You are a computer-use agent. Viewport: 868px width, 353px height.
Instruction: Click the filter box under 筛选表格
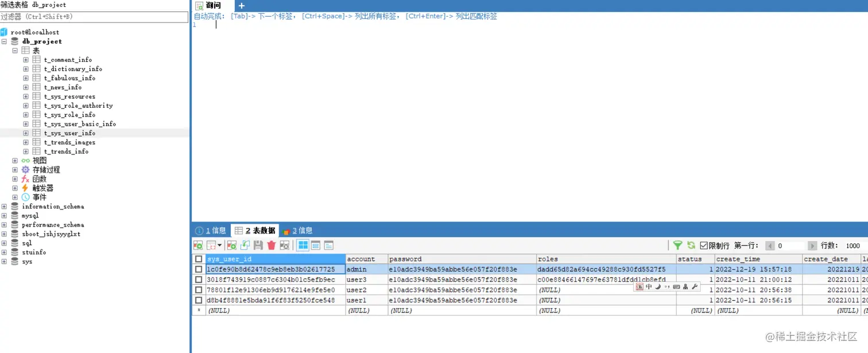[94, 17]
